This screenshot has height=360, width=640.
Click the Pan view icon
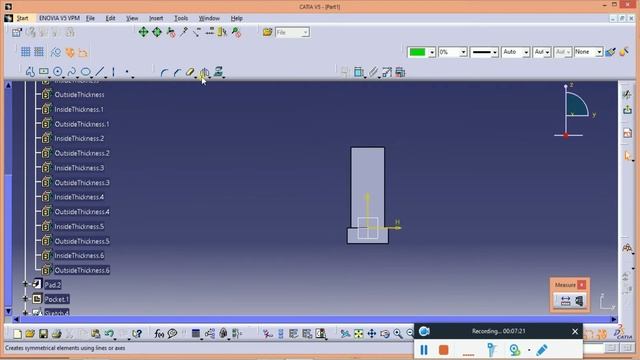point(371,334)
